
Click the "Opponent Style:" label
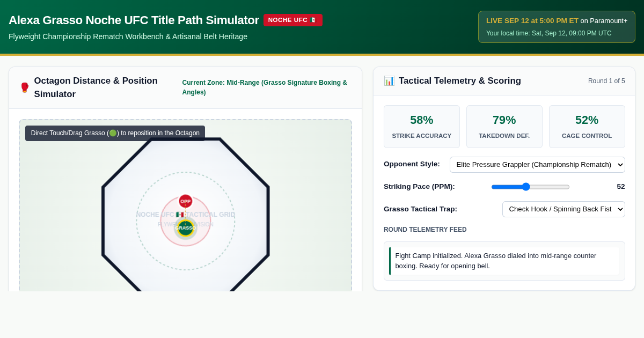(412, 164)
